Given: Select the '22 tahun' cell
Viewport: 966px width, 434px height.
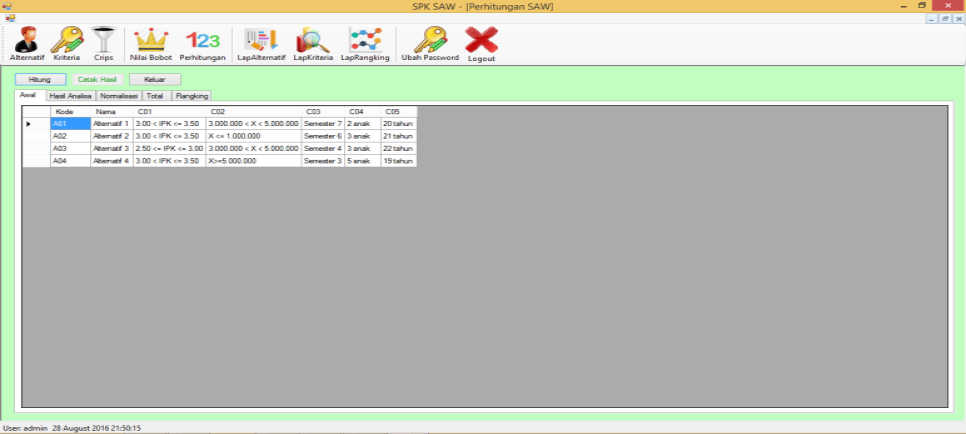Looking at the screenshot, I should pos(399,148).
